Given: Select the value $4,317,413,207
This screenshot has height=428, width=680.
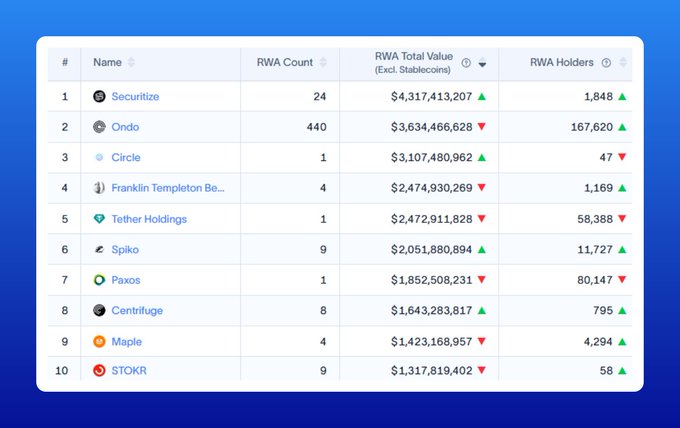Looking at the screenshot, I should pyautogui.click(x=432, y=96).
